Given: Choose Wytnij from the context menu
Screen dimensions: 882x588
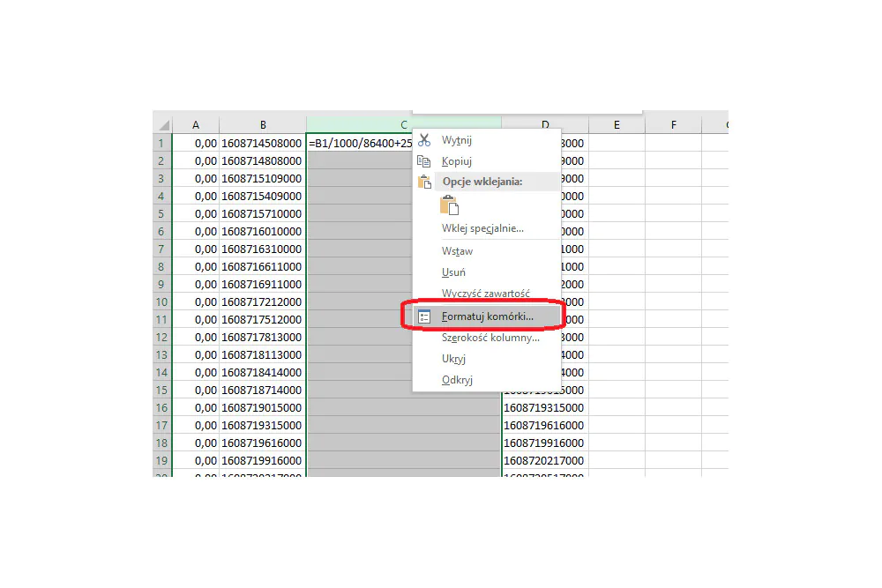Looking at the screenshot, I should point(457,140).
